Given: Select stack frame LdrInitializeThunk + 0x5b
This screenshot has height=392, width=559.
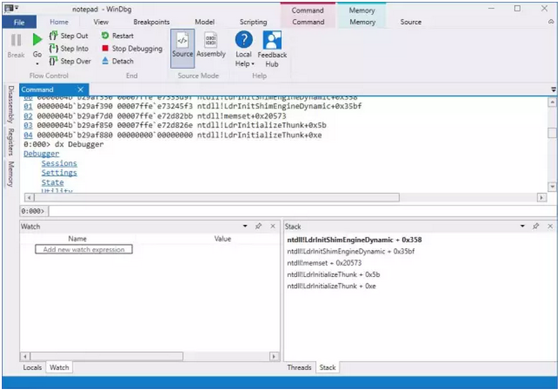Looking at the screenshot, I should click(333, 274).
